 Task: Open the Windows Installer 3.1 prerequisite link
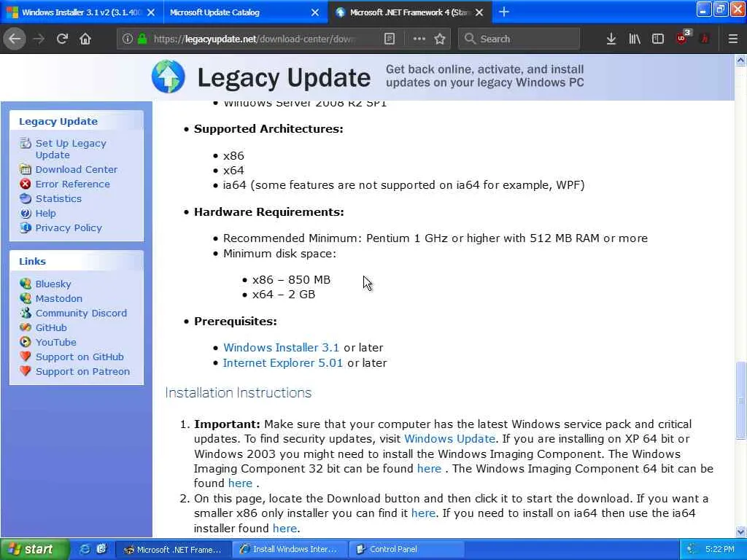tap(281, 348)
